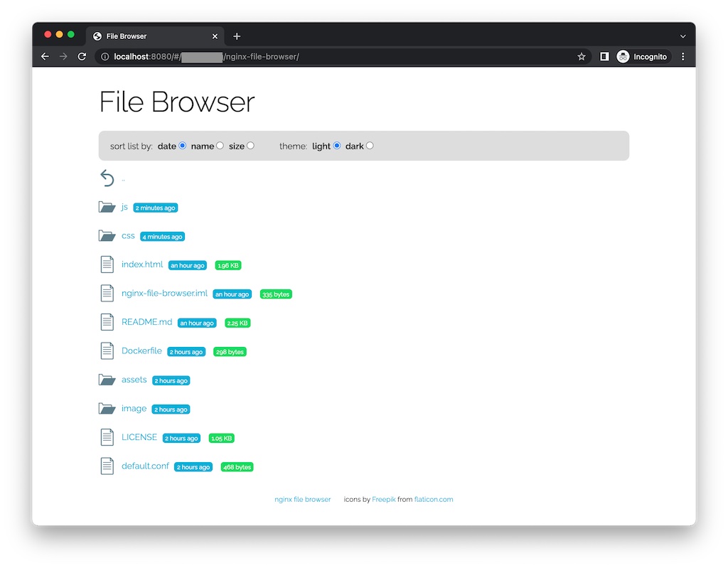Open the image folder link
This screenshot has width=728, height=568.
point(134,408)
